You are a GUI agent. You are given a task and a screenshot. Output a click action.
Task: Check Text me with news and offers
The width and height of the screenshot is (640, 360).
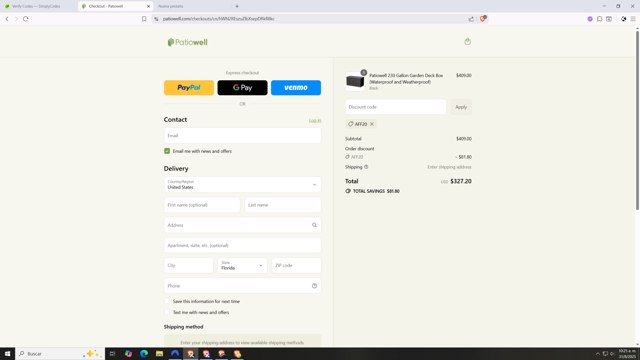(167, 312)
